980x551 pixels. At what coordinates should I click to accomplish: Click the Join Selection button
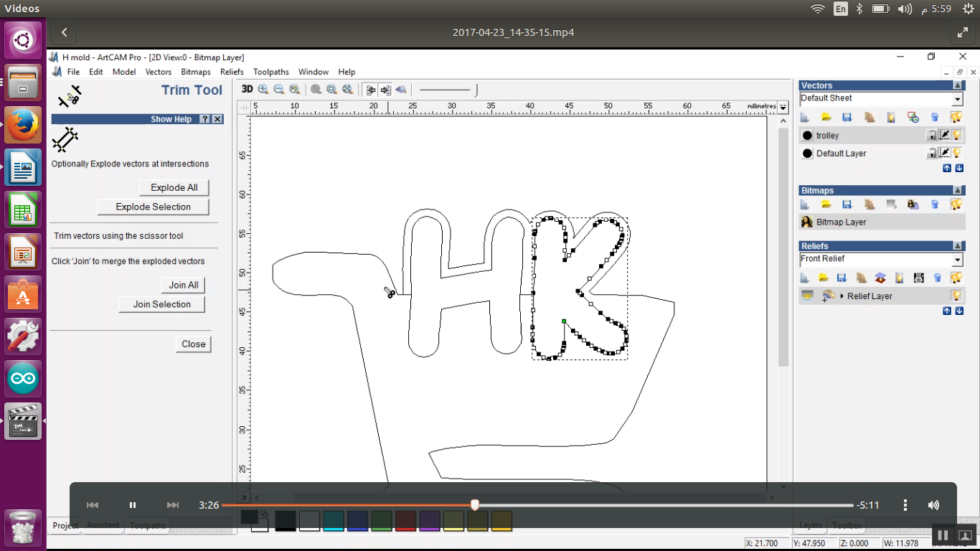pyautogui.click(x=162, y=304)
